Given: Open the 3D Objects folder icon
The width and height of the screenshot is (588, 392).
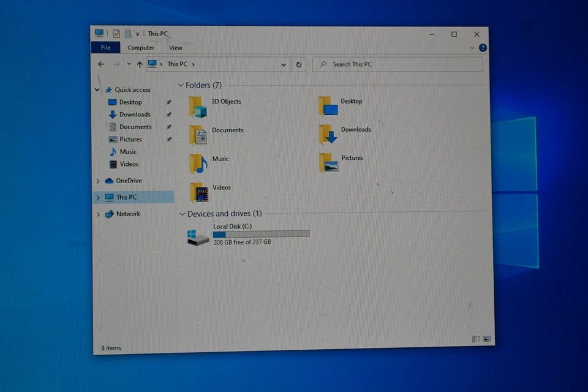Looking at the screenshot, I should [x=198, y=107].
